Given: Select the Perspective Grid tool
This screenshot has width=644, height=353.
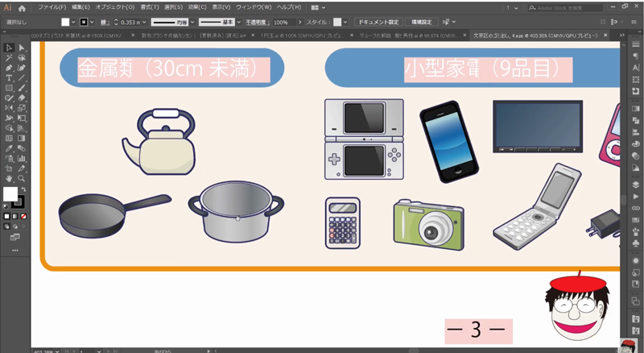Looking at the screenshot, I should point(22,128).
